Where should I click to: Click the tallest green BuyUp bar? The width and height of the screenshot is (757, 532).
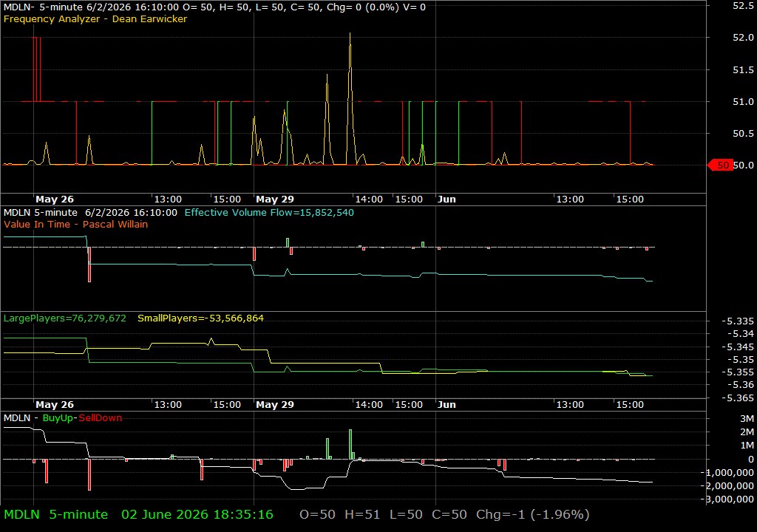350,444
